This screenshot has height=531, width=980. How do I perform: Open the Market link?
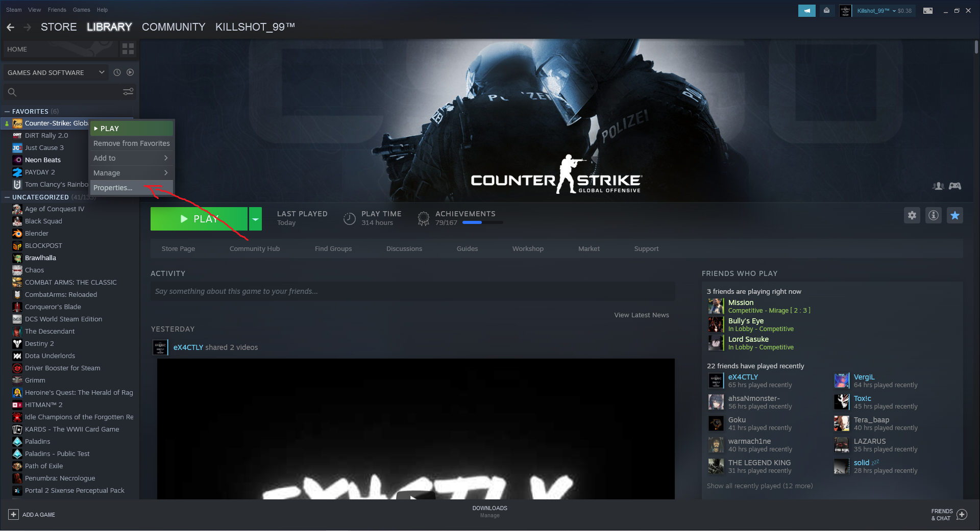[589, 249]
